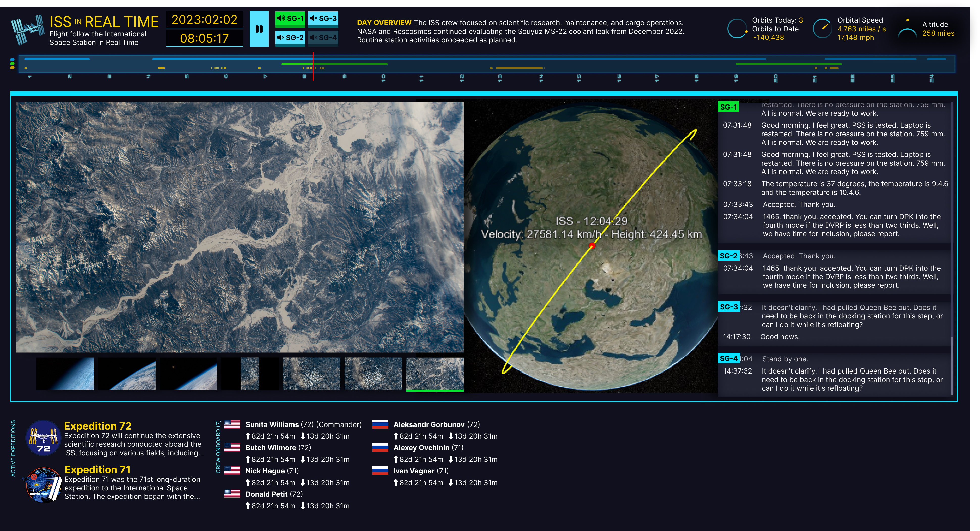Screen dimensions: 980x531
Task: Click the date field 2023:02:02
Action: (x=204, y=19)
